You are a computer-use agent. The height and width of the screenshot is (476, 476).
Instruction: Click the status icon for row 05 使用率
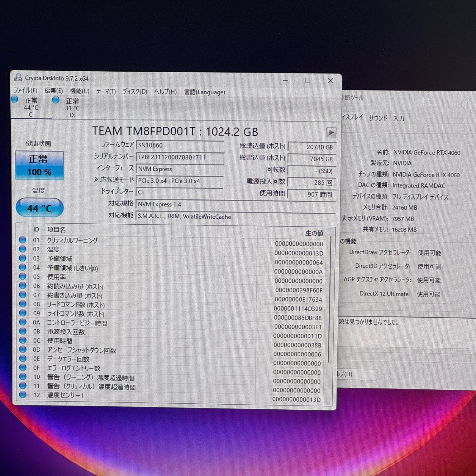(x=22, y=276)
